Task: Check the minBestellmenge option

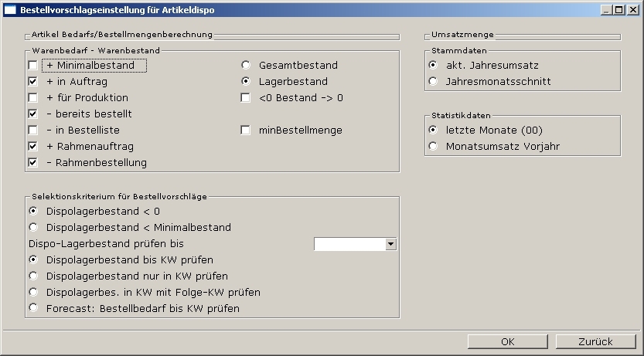Action: (246, 130)
